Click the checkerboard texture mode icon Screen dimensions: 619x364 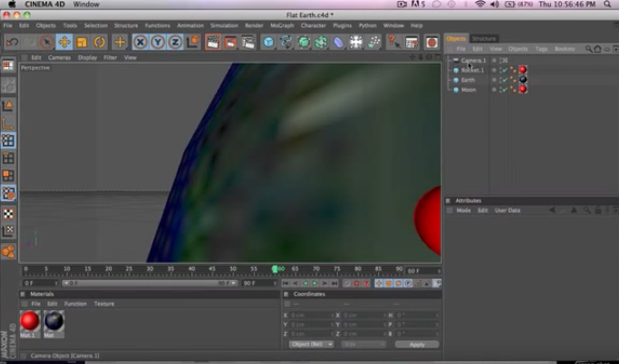tap(8, 214)
